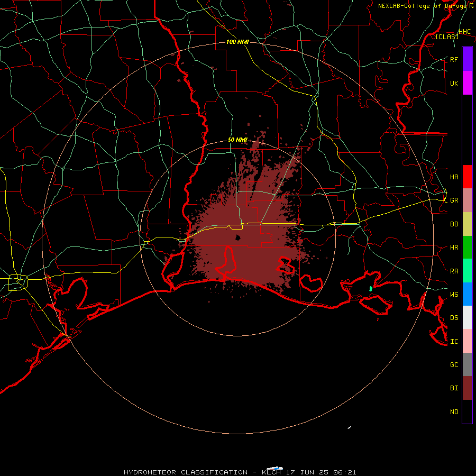Viewport: 476px width, 476px height.
Task: Click the [CLAS] units label
Action: (x=447, y=37)
